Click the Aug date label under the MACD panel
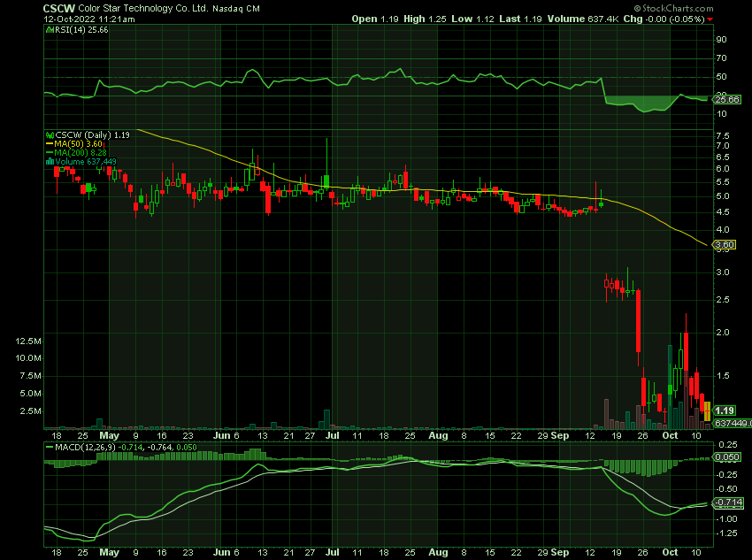752x560 pixels. click(438, 552)
